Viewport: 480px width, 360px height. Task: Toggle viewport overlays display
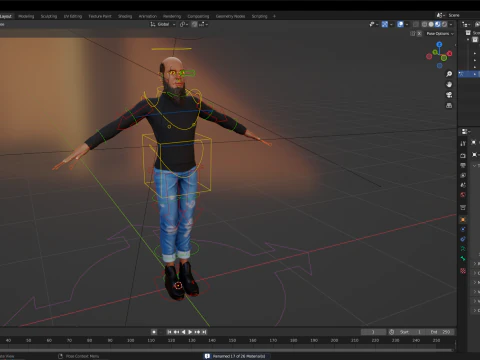pos(400,24)
